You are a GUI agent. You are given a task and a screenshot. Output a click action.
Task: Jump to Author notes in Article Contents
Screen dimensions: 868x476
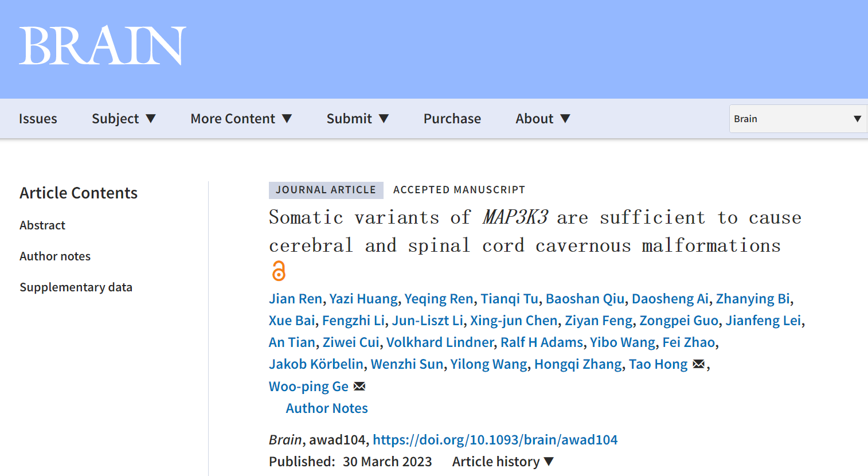click(x=55, y=256)
